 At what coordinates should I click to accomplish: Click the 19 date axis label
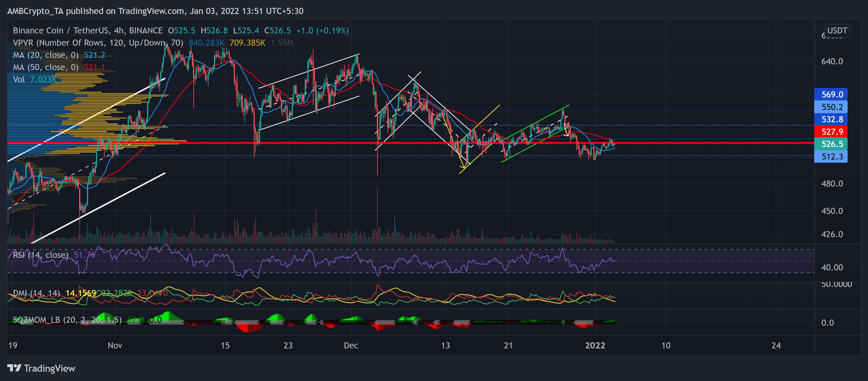click(x=13, y=345)
